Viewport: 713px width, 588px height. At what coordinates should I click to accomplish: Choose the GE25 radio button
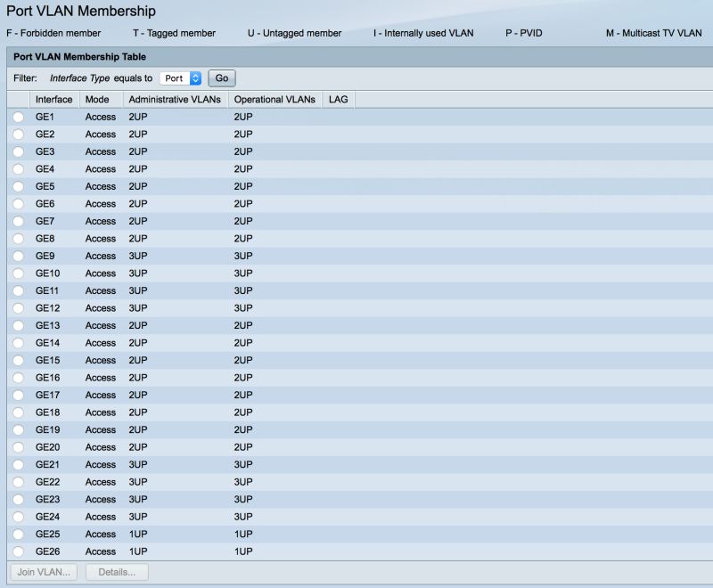pyautogui.click(x=18, y=535)
